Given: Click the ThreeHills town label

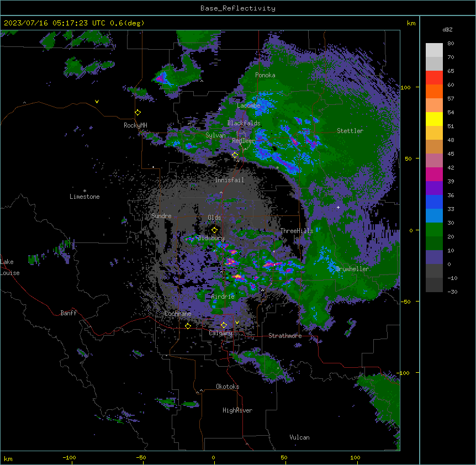Looking at the screenshot, I should 297,231.
